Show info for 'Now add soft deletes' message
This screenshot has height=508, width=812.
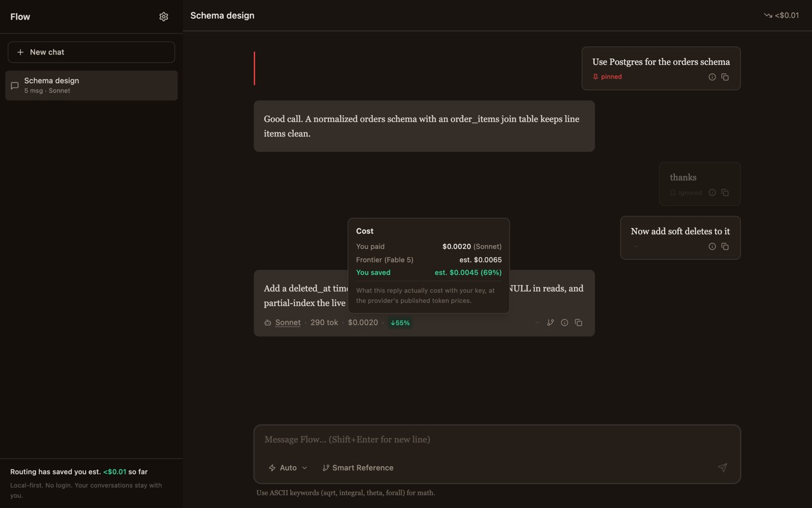pos(712,246)
